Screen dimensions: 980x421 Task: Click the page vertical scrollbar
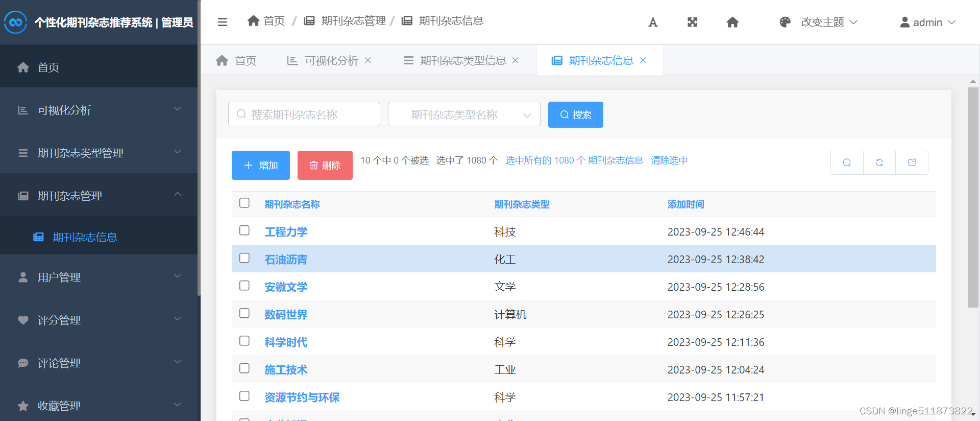(973, 197)
